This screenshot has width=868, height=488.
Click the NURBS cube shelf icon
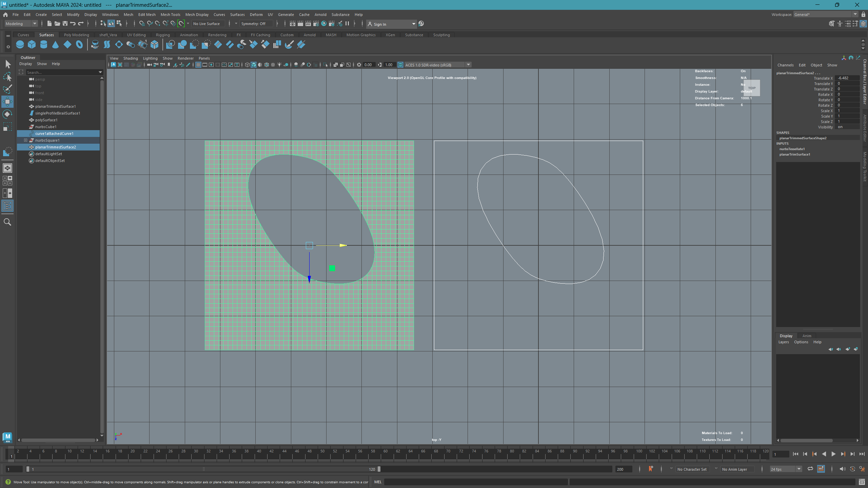[x=32, y=44]
